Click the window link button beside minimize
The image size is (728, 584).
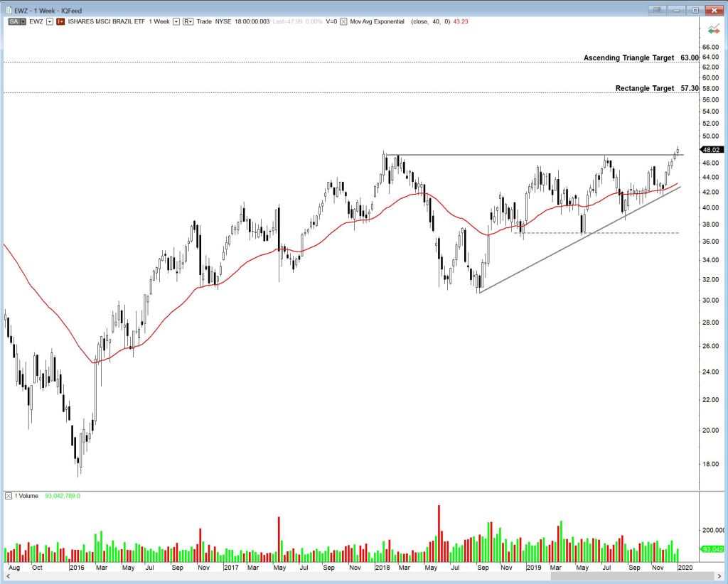click(x=658, y=9)
